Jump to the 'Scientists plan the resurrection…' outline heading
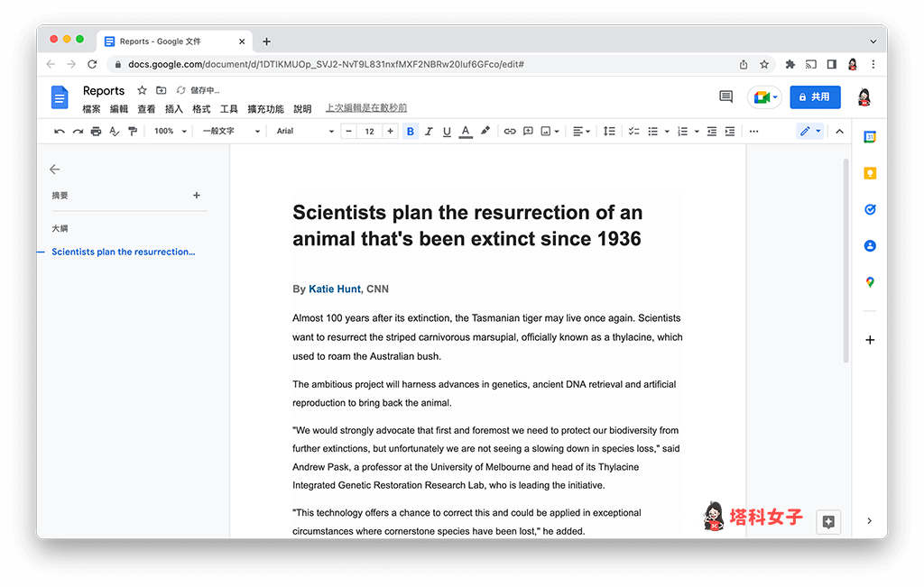 click(123, 252)
